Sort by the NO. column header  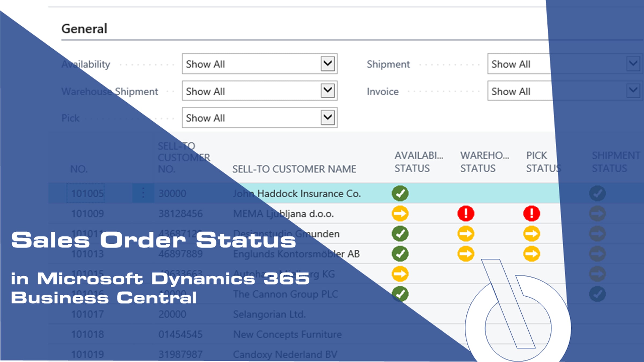click(79, 169)
